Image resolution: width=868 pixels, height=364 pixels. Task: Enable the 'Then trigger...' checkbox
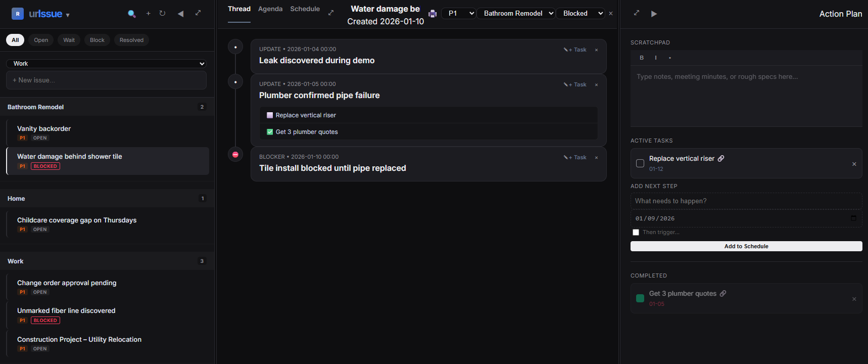tap(636, 233)
